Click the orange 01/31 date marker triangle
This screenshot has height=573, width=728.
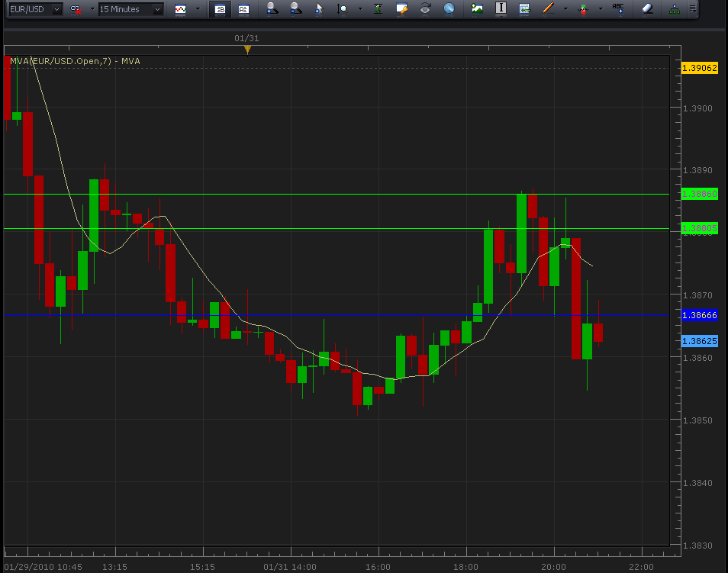click(247, 50)
